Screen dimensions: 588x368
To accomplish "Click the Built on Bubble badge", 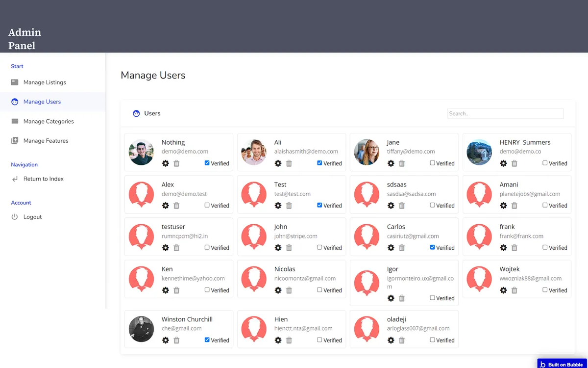I will click(563, 364).
